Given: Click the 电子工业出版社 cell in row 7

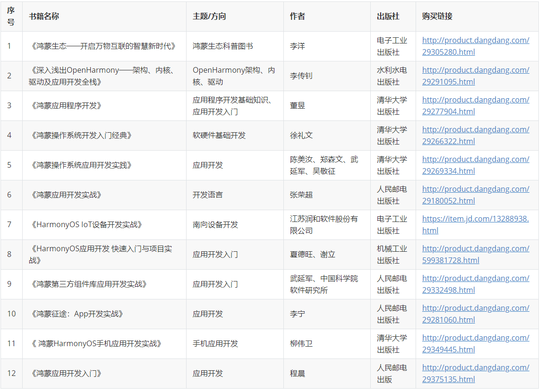Looking at the screenshot, I should [x=392, y=225].
